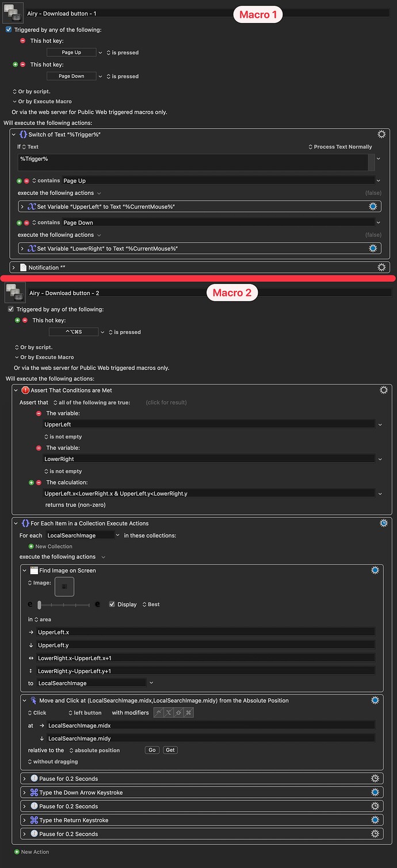Expand Type the Down Arrow Keystroke action
Image resolution: width=397 pixels, height=868 pixels.
[x=24, y=793]
